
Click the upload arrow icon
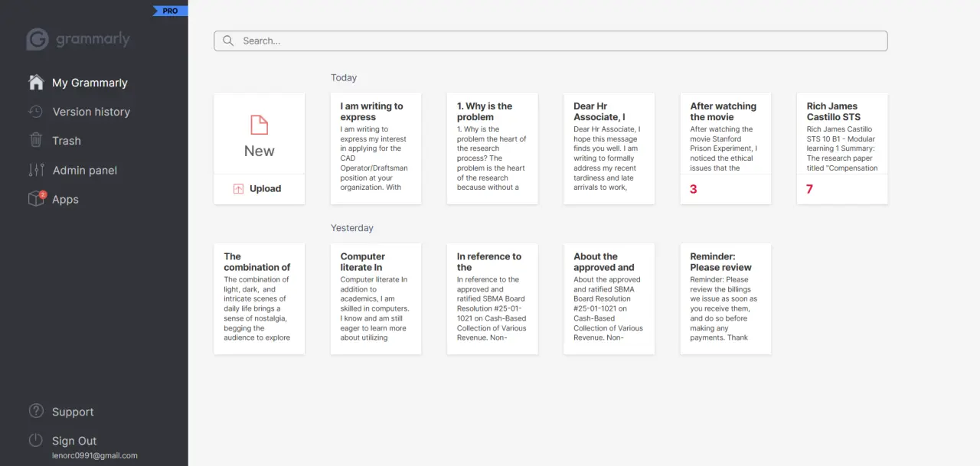239,189
